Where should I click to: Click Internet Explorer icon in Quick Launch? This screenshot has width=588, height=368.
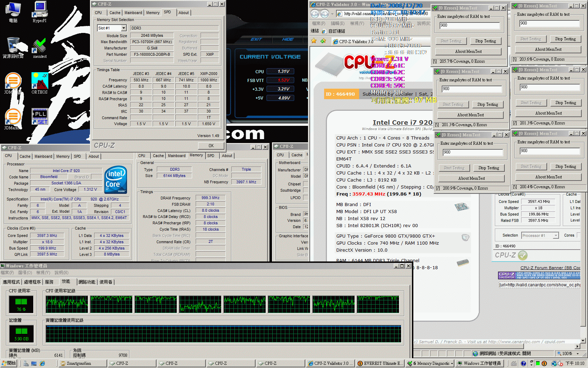tap(42, 363)
